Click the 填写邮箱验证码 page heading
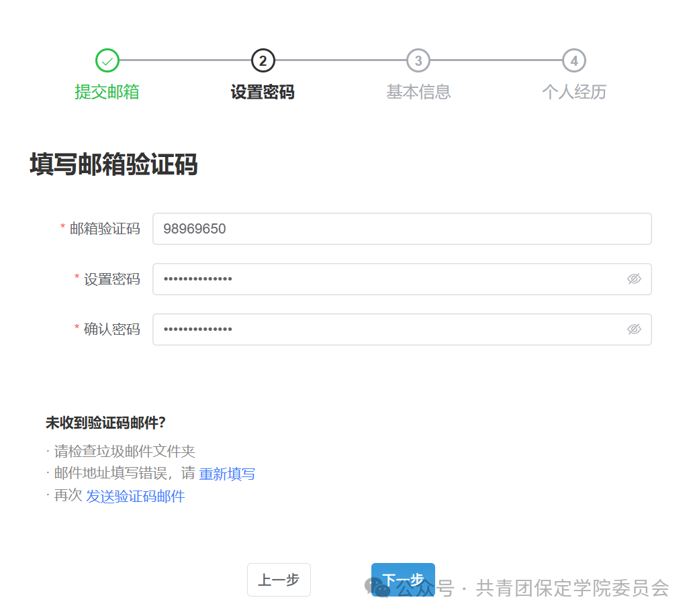The image size is (691, 616). click(113, 164)
